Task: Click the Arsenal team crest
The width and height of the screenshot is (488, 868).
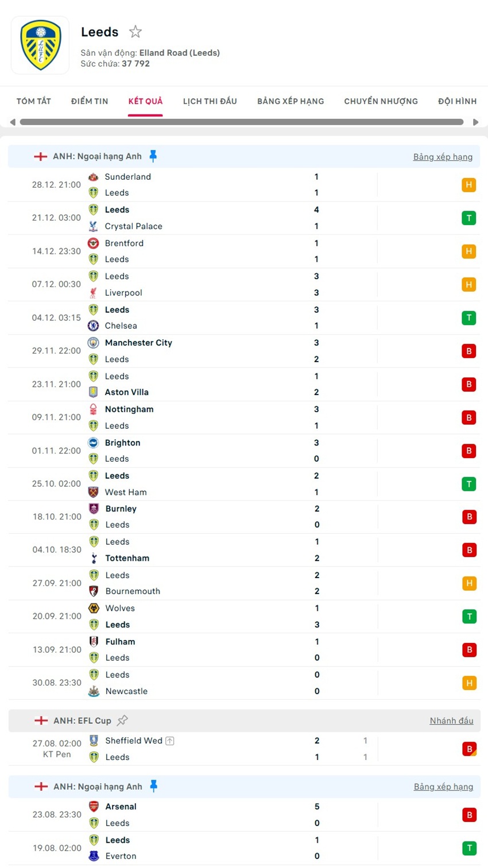Action: 94,807
